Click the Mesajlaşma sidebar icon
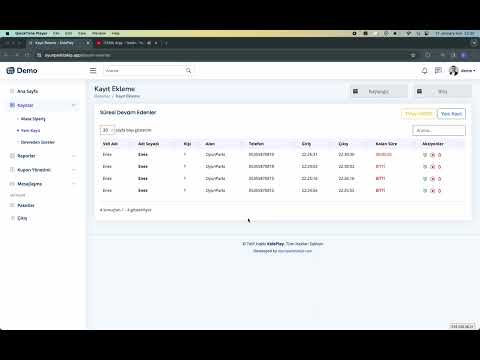The height and width of the screenshot is (360, 480). 12,184
